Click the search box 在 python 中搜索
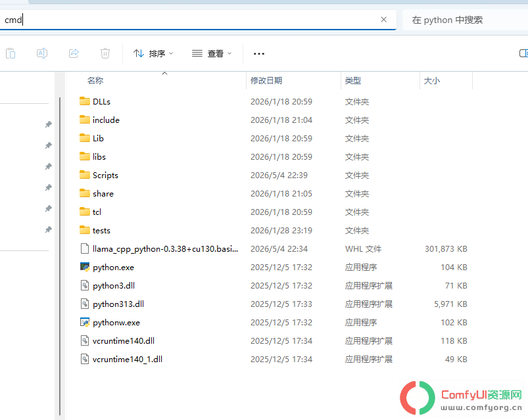Image resolution: width=528 pixels, height=420 pixels. click(x=465, y=20)
